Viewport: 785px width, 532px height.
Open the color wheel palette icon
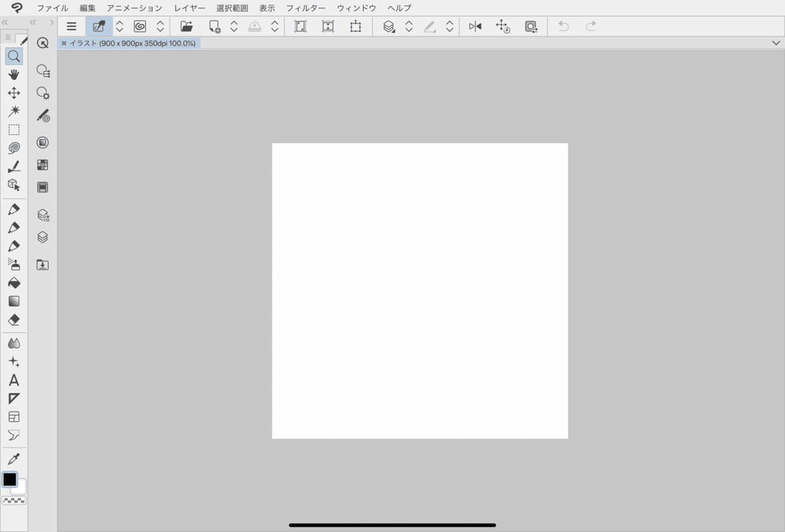tap(43, 142)
